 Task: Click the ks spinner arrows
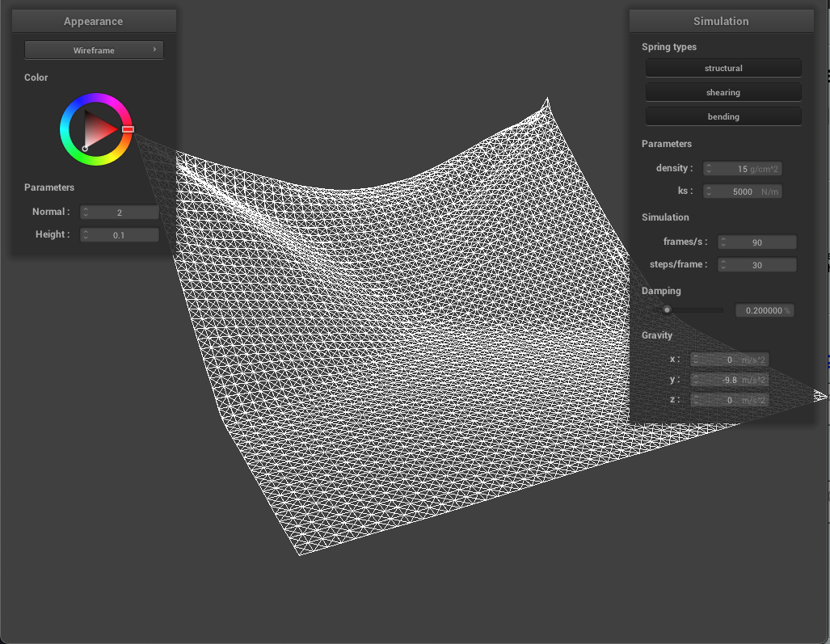point(709,192)
